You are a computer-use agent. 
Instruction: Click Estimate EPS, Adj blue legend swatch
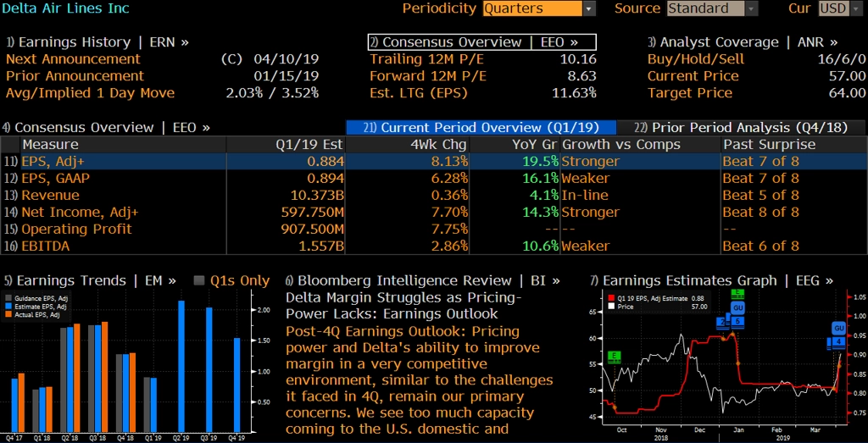(8, 307)
